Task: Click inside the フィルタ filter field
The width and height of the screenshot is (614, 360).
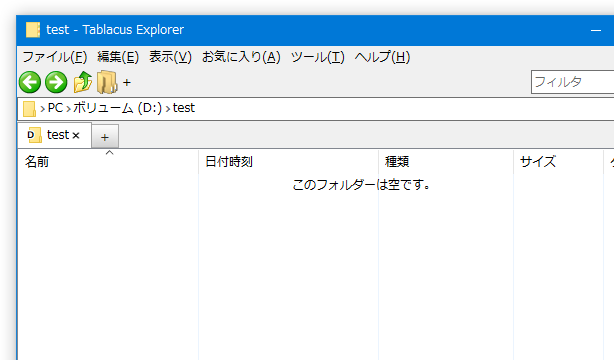Action: click(x=572, y=82)
